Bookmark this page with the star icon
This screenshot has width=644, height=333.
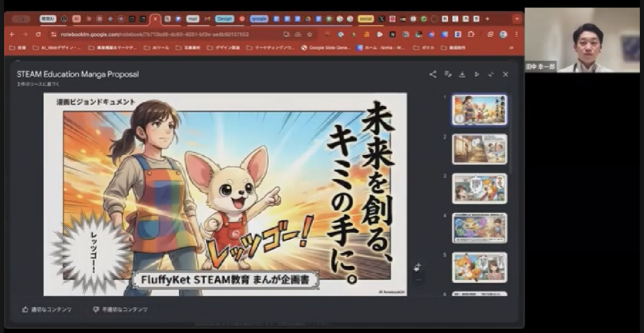click(x=309, y=34)
